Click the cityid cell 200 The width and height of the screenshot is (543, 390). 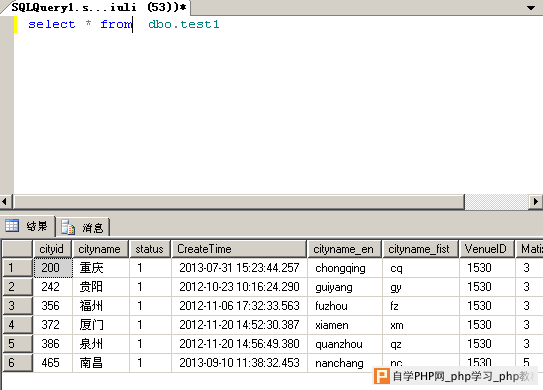[53, 268]
